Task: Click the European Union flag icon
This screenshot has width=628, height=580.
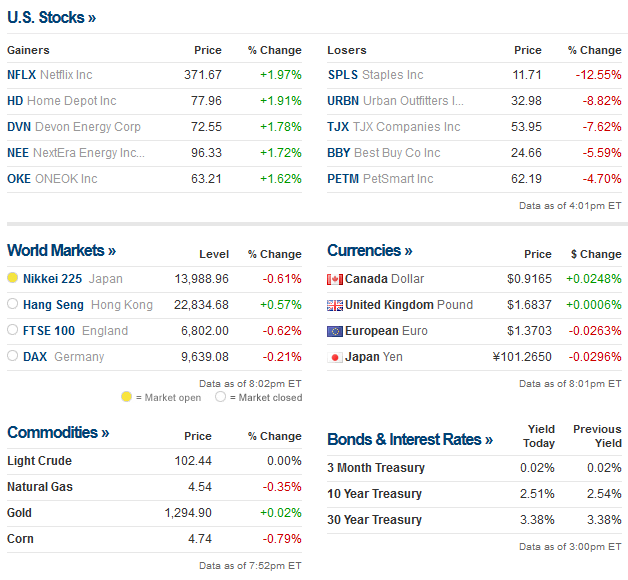Action: 335,331
